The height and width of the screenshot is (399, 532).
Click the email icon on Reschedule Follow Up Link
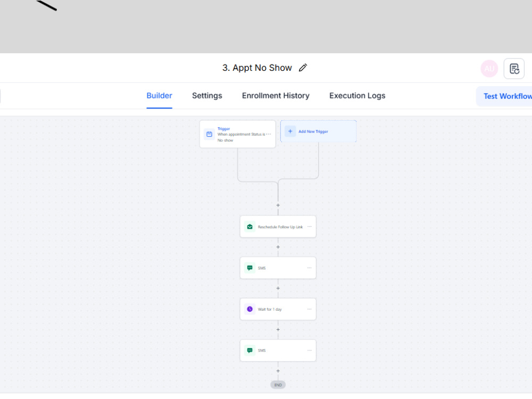click(x=250, y=227)
